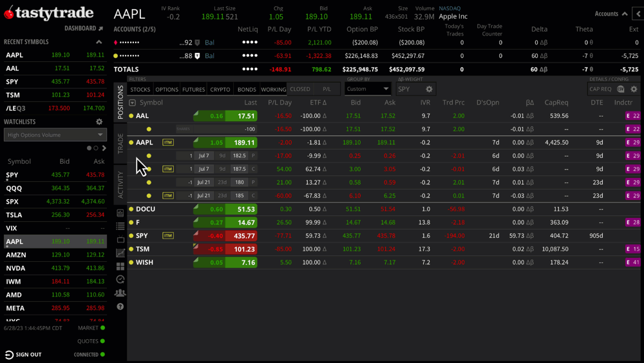Open the Dashboard pop-out link
The width and height of the screenshot is (644, 363).
[84, 28]
